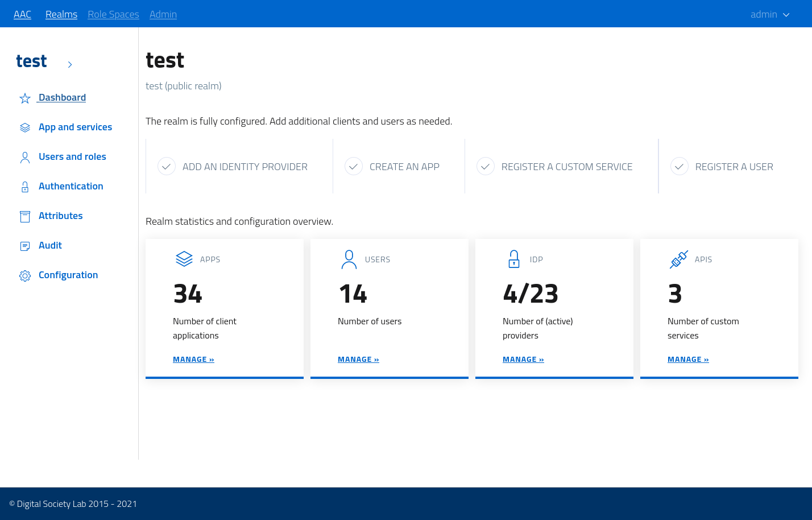The width and height of the screenshot is (812, 520).
Task: Click the checkmark beside Register a User
Action: pyautogui.click(x=680, y=167)
